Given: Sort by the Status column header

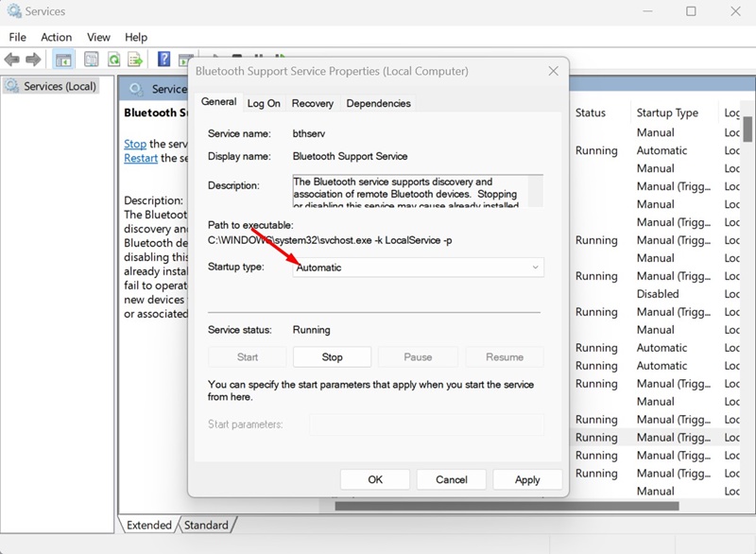Looking at the screenshot, I should click(x=591, y=113).
